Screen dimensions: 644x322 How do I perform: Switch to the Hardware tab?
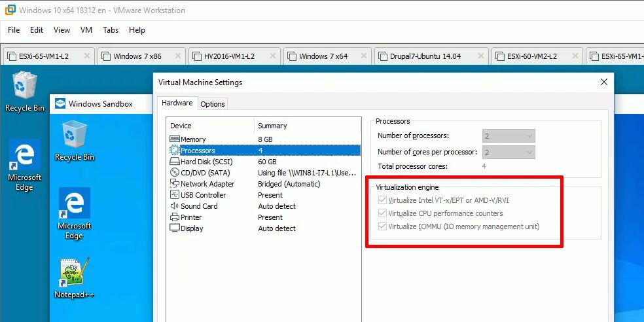[x=177, y=103]
